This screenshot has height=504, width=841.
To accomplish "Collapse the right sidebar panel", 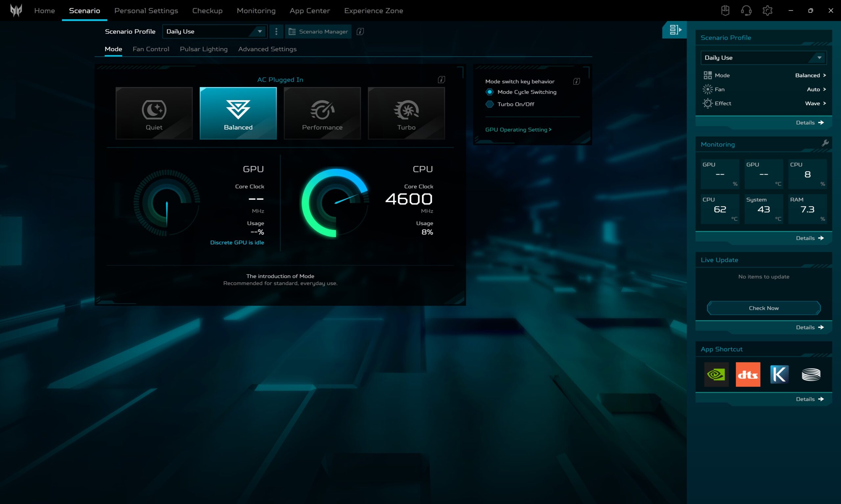I will 674,30.
